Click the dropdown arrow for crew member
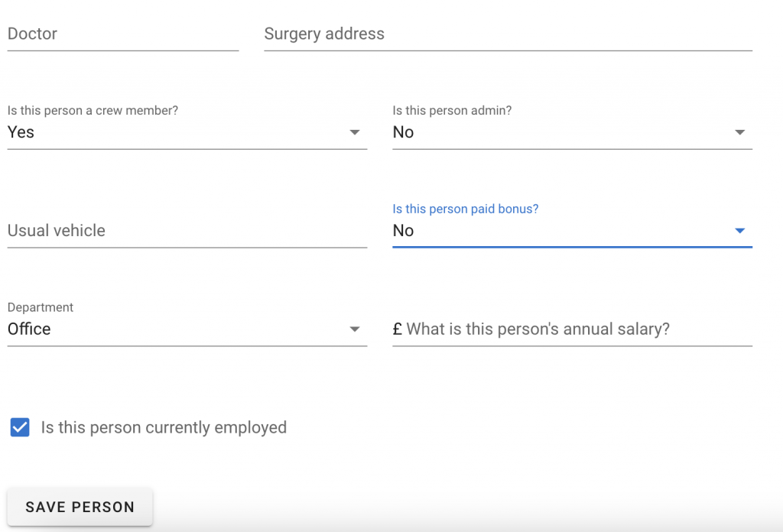The image size is (783, 532). pos(355,133)
